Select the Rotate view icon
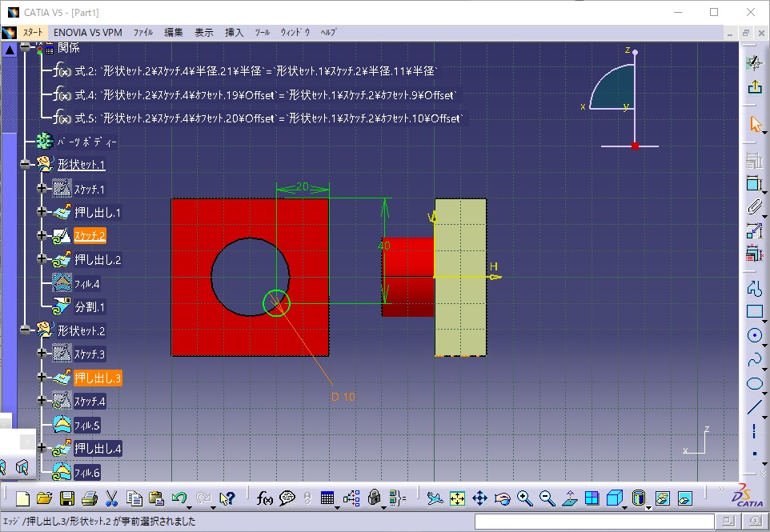770x532 pixels. [501, 499]
